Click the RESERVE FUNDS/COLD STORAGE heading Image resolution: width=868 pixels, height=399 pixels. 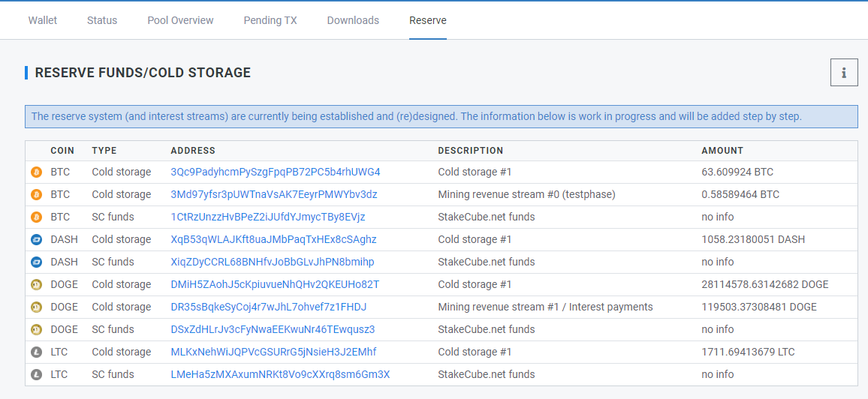tap(143, 73)
